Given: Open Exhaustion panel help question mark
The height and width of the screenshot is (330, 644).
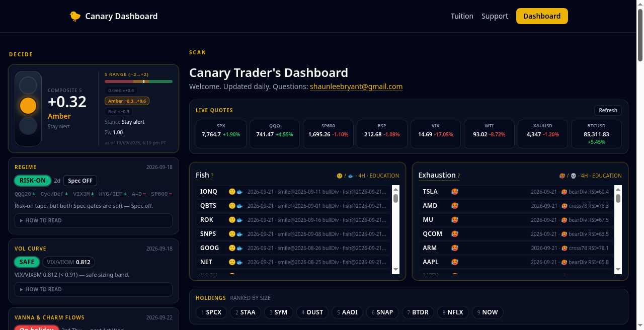Looking at the screenshot, I should 459,176.
